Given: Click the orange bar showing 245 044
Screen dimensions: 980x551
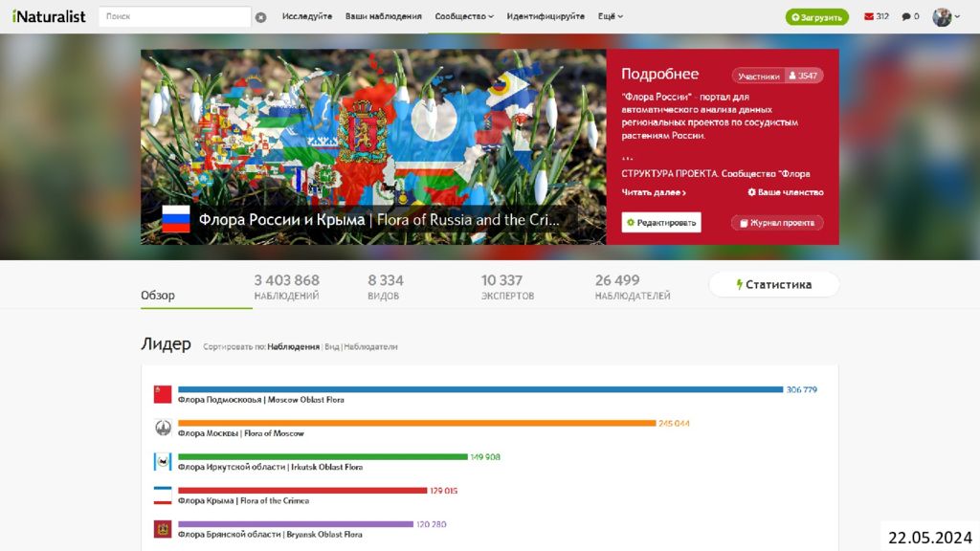Looking at the screenshot, I should pos(417,423).
